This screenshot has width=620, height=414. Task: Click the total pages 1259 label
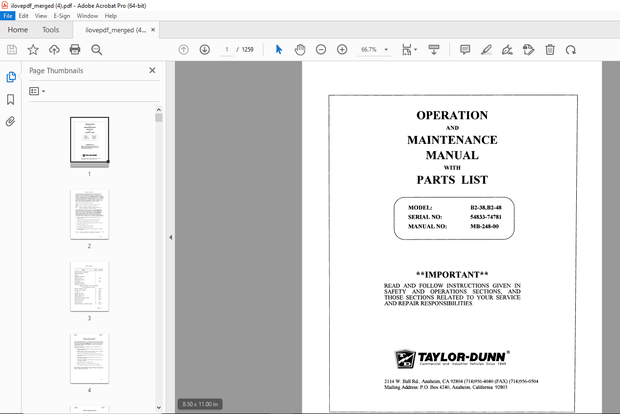[x=248, y=50]
